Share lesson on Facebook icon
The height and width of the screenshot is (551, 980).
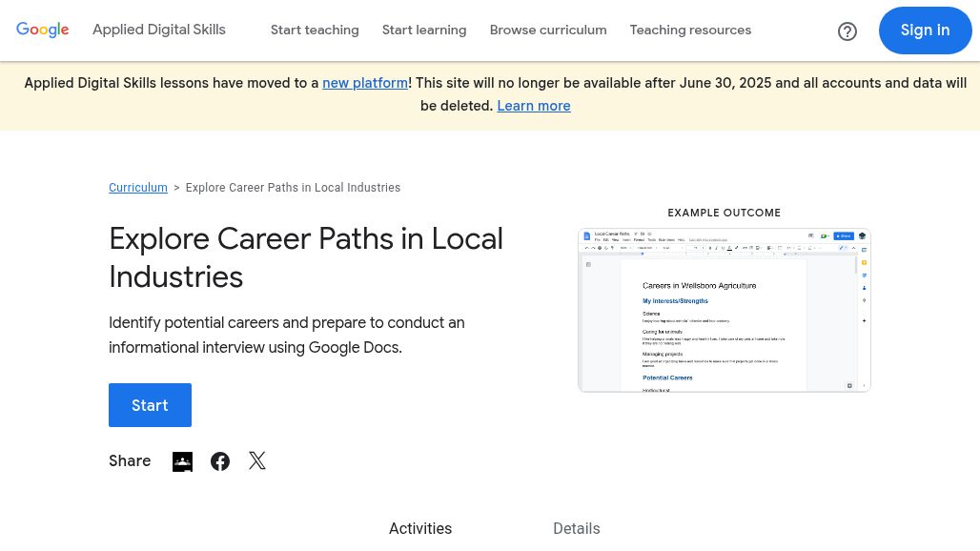tap(220, 461)
